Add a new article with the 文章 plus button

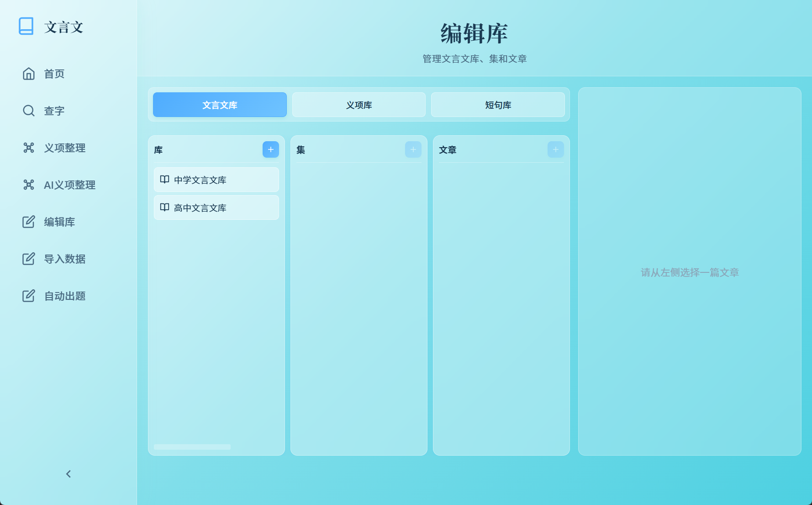pyautogui.click(x=555, y=149)
